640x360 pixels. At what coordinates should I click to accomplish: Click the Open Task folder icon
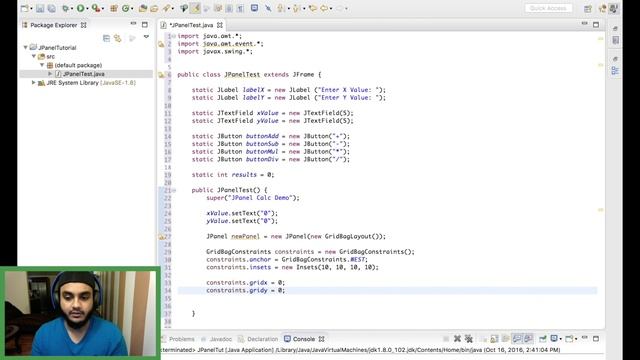point(154,8)
